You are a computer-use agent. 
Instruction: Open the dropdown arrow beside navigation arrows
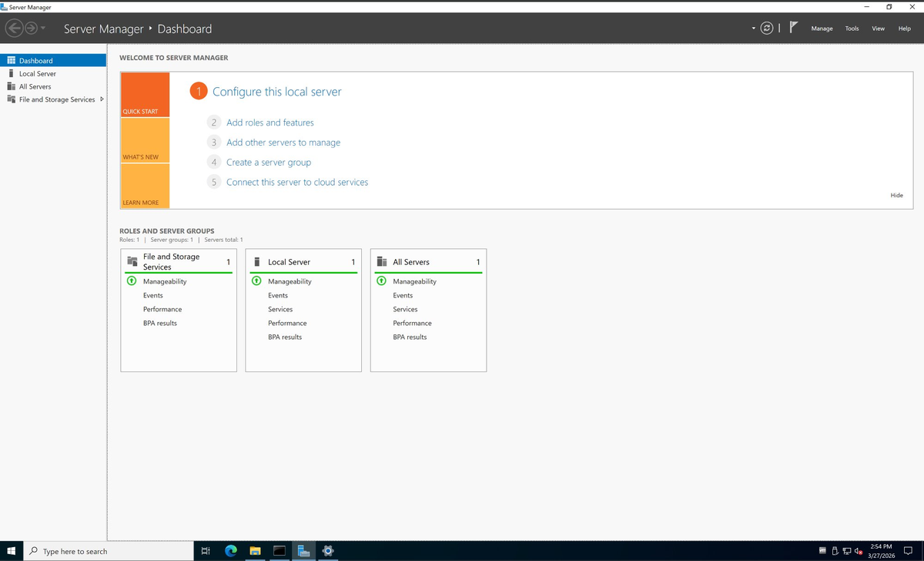click(x=44, y=28)
